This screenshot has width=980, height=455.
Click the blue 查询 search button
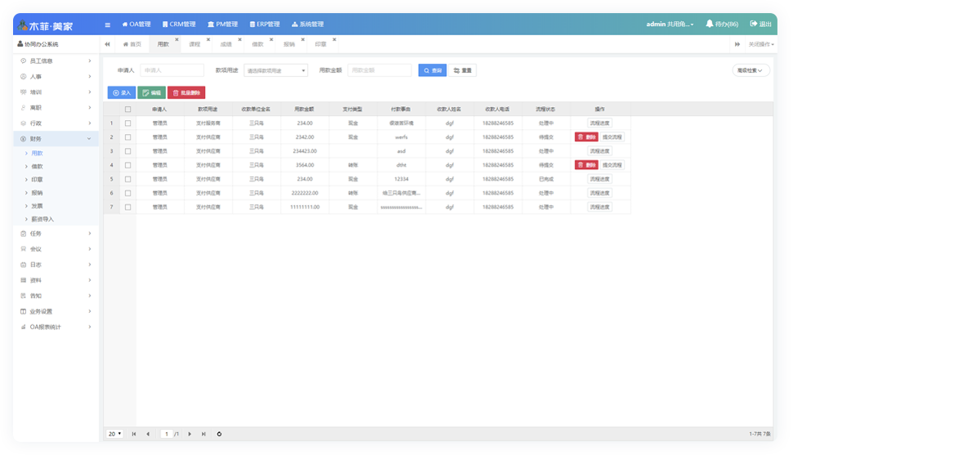(x=432, y=70)
